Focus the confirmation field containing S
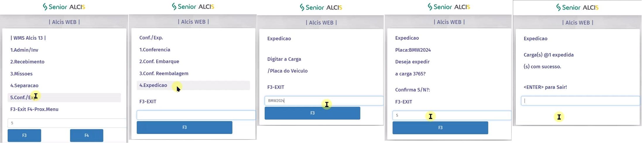 click(x=452, y=115)
